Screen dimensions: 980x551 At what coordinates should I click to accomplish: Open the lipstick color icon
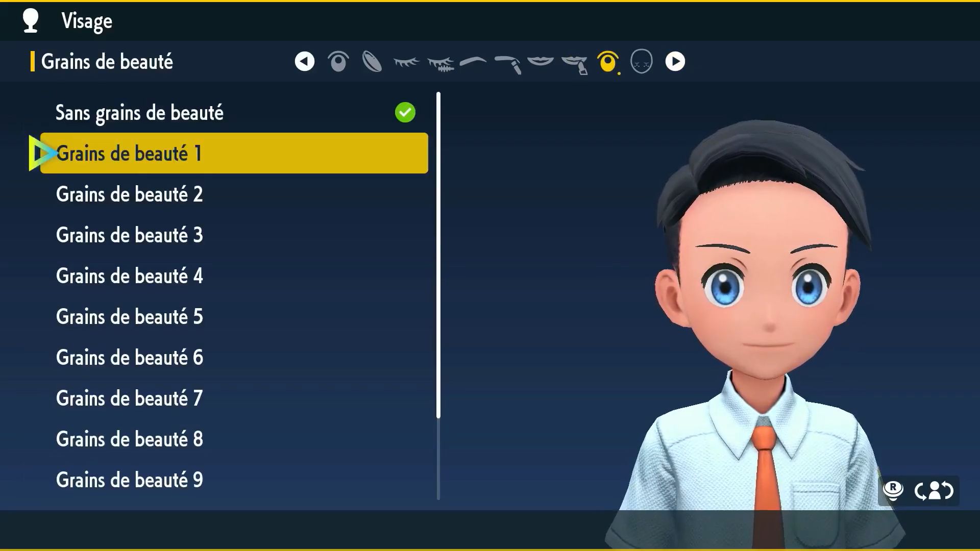pos(575,64)
